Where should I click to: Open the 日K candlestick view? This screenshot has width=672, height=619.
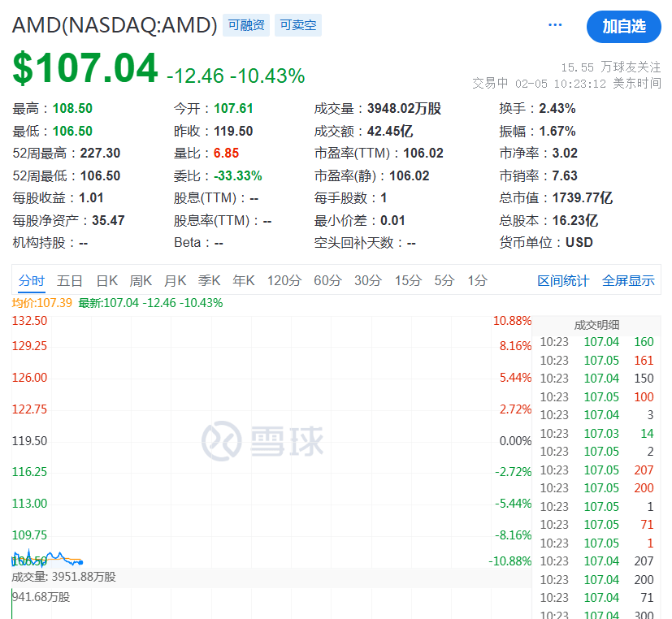tap(106, 280)
